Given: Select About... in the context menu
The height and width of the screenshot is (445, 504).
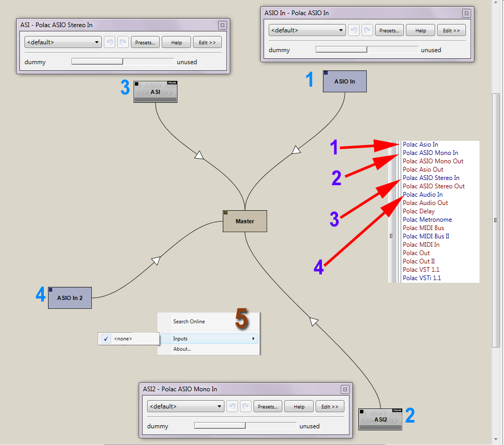Looking at the screenshot, I should coord(182,349).
